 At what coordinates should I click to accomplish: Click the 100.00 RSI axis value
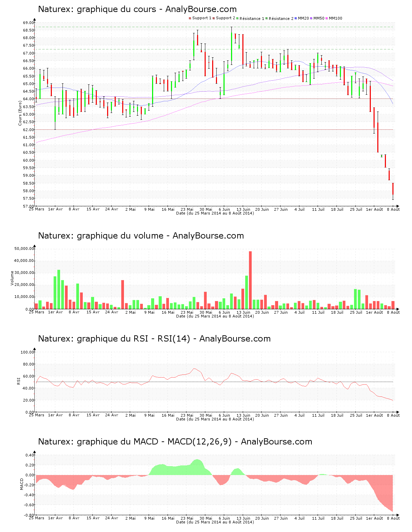27,352
